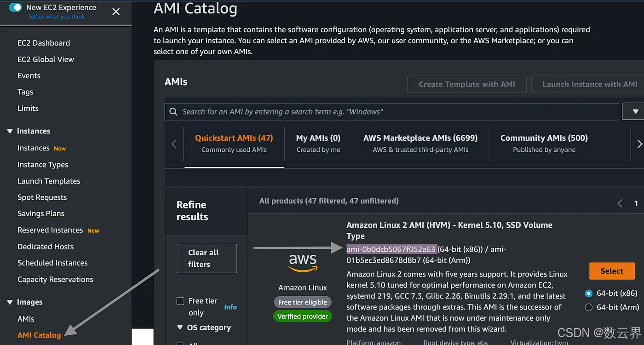This screenshot has height=345, width=644.
Task: Open Spot Requests
Action: (x=42, y=197)
